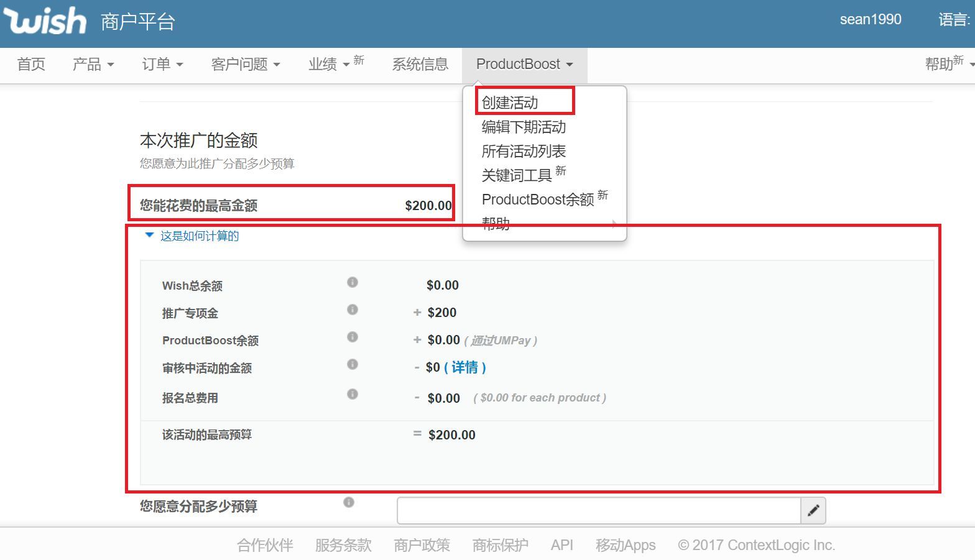
Task: Select 编辑下期活动 menu item
Action: click(x=524, y=127)
